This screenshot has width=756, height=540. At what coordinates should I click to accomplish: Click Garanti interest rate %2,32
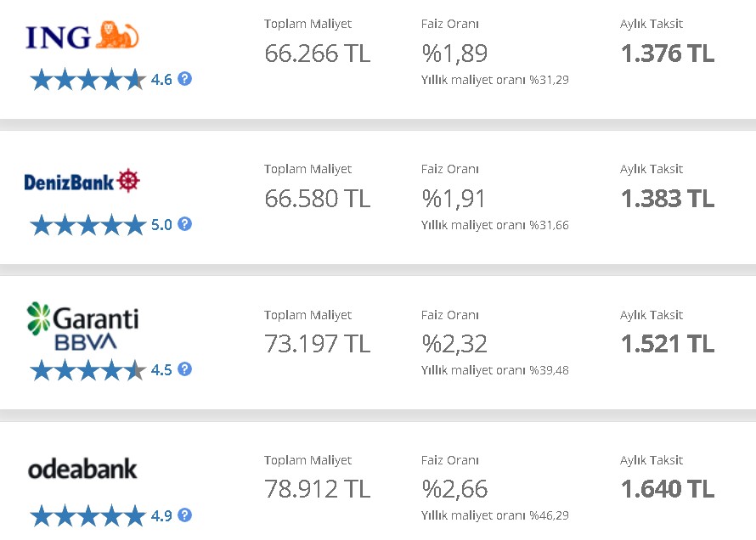[x=454, y=344]
